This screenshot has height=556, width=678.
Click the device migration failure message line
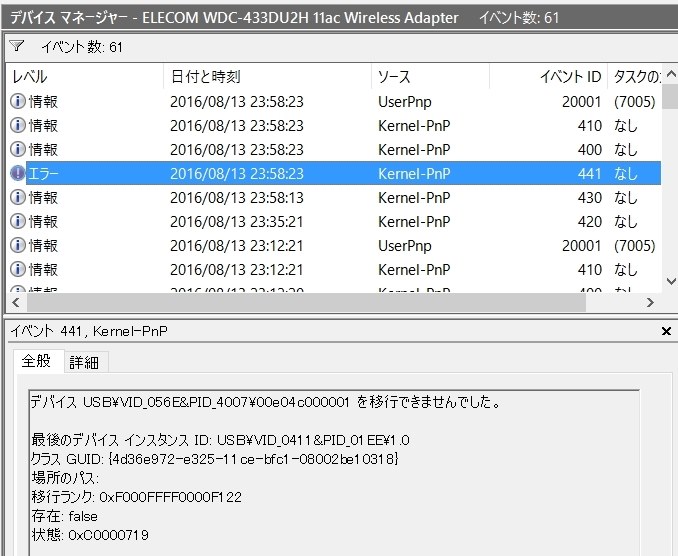point(265,402)
